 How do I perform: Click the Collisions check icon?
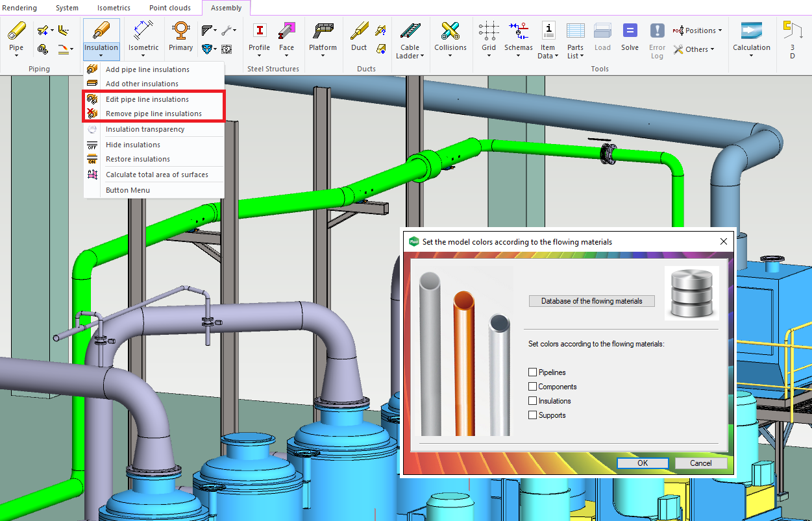[x=450, y=31]
